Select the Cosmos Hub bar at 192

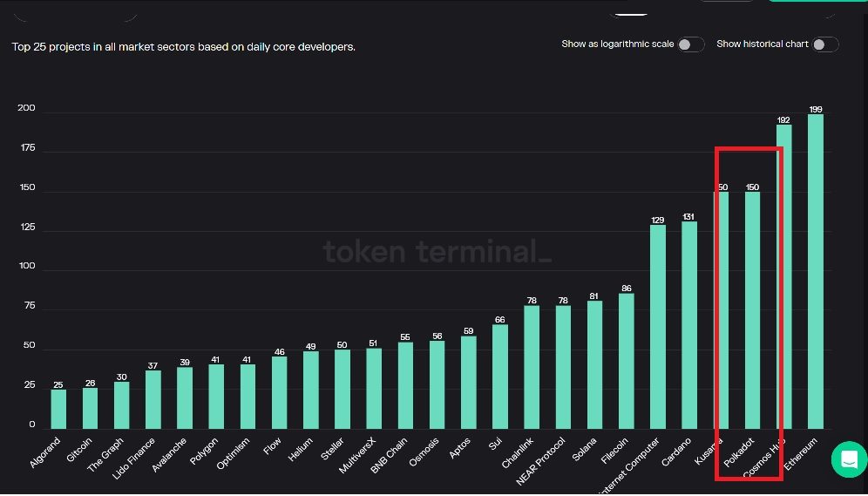click(784, 275)
